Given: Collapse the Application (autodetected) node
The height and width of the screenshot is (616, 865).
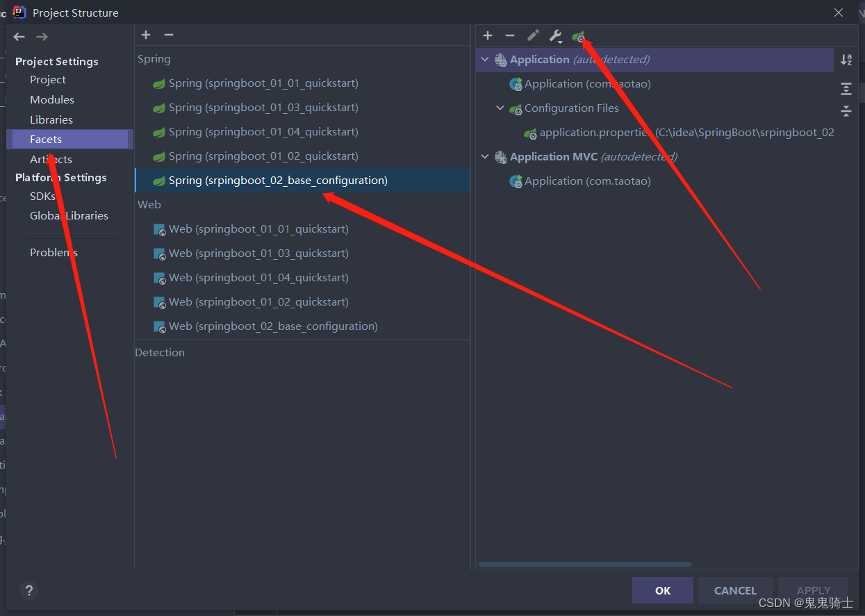Looking at the screenshot, I should coord(485,60).
